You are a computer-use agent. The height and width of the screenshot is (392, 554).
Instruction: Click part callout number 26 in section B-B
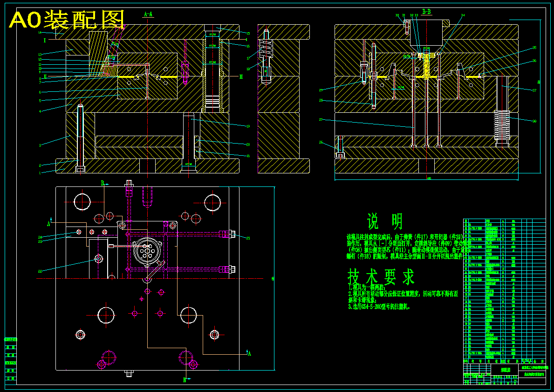click(321, 143)
